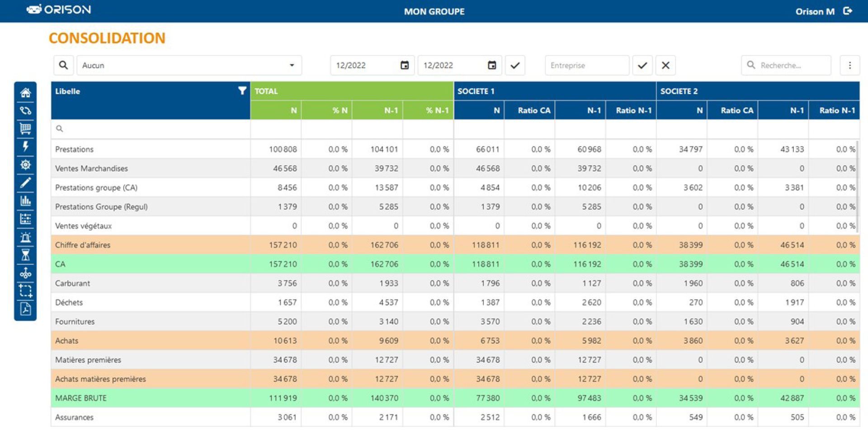868x434 pixels.
Task: Open the lightning bolt sidebar tool
Action: [x=25, y=146]
